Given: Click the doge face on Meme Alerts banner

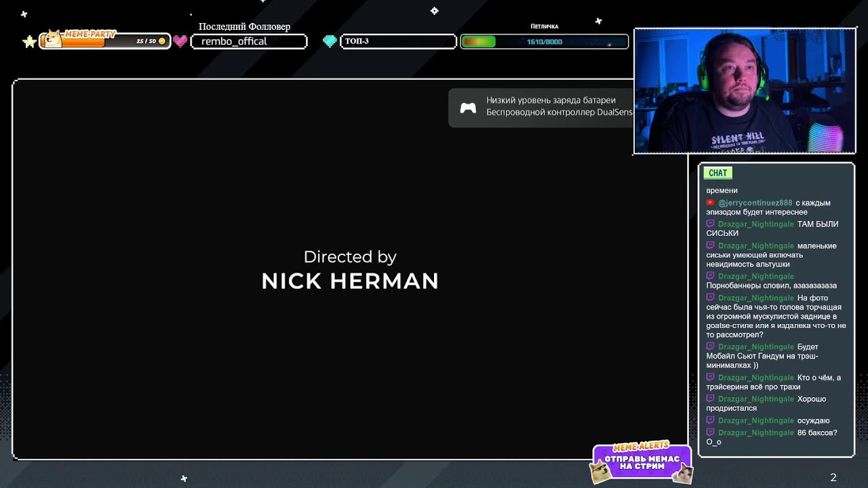Looking at the screenshot, I should (600, 472).
